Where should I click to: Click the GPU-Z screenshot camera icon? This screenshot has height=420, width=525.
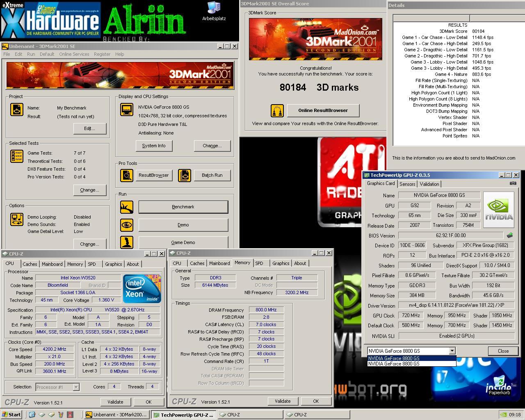[x=513, y=183]
